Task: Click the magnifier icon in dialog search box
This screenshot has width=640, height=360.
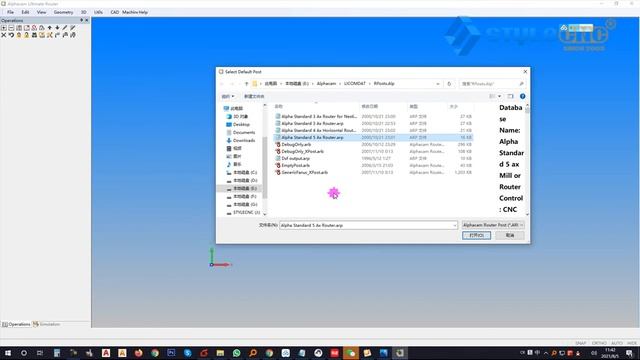Action: pos(521,84)
